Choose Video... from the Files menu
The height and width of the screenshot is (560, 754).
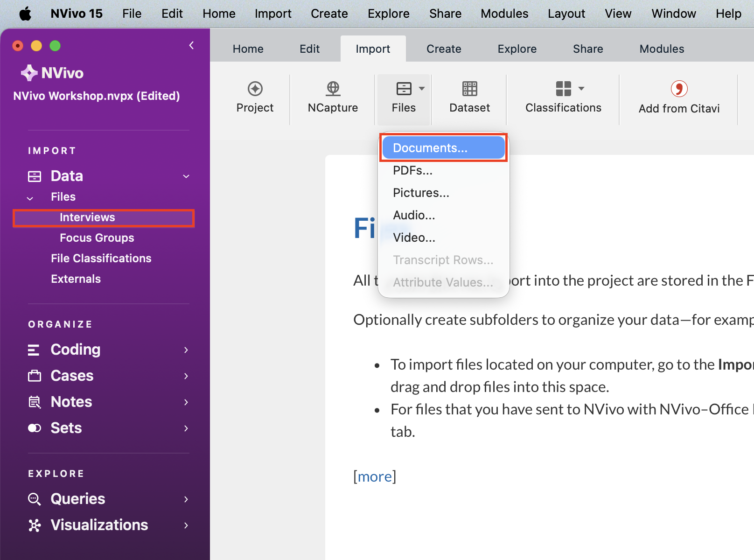443,238
